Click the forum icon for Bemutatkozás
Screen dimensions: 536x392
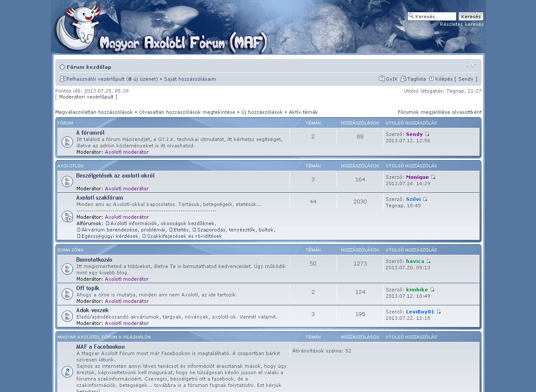pos(67,269)
